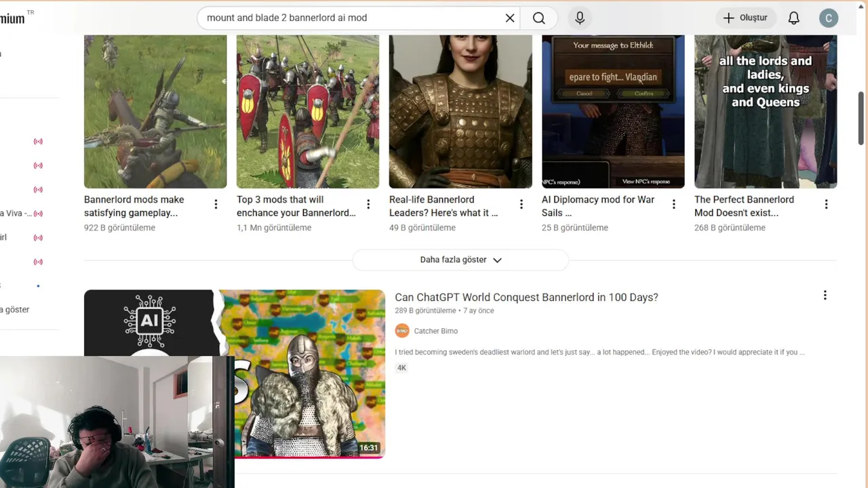Click the 289 B görüntüleme view count
Image resolution: width=868 pixels, height=488 pixels.
point(425,310)
